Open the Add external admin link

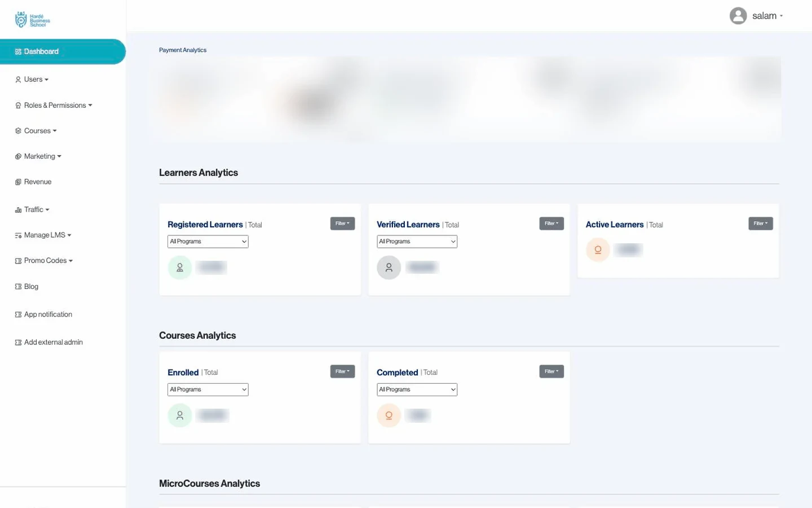point(49,343)
